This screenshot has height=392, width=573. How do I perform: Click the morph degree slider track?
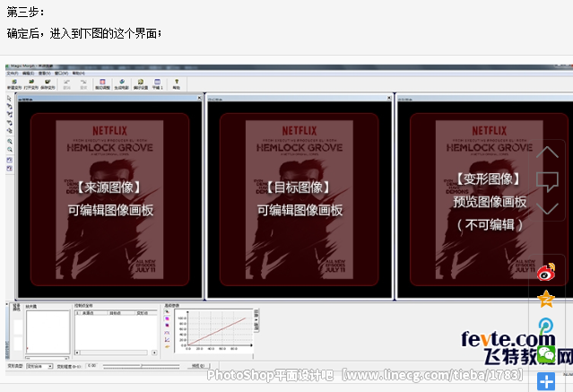point(141,366)
